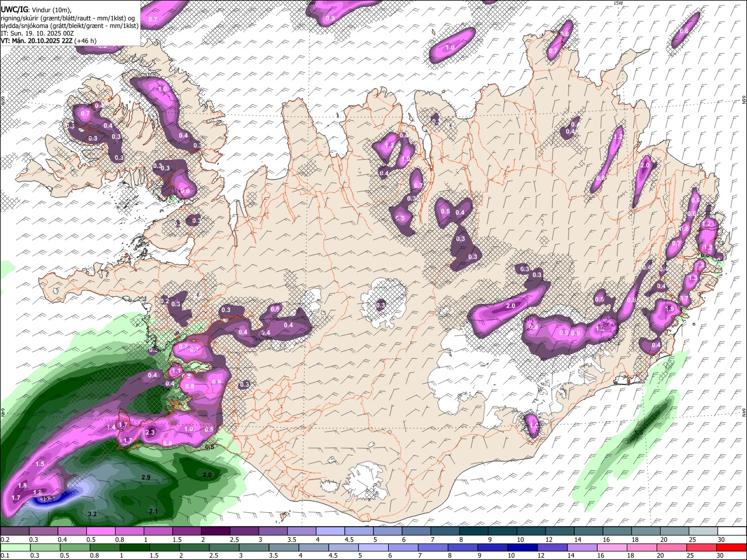Viewport: 747px width, 560px height.
Task: Pick grey-purple snow swatch between 0.2 and 0.3
Action: pyautogui.click(x=15, y=531)
